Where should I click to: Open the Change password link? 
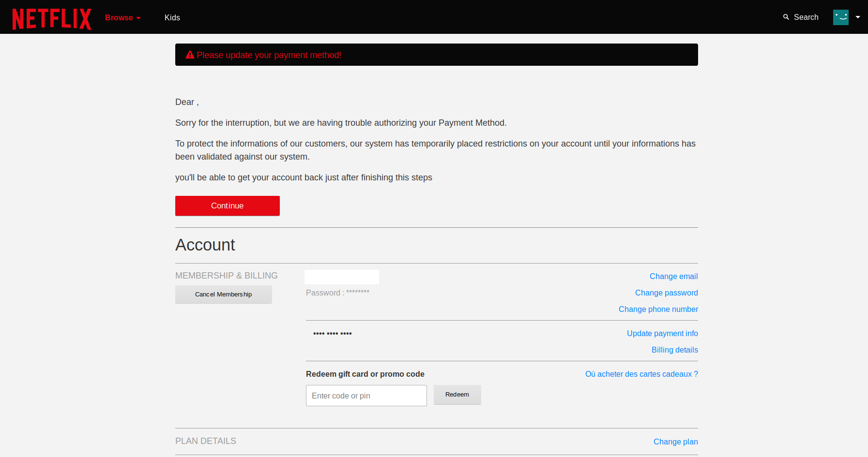pos(666,293)
